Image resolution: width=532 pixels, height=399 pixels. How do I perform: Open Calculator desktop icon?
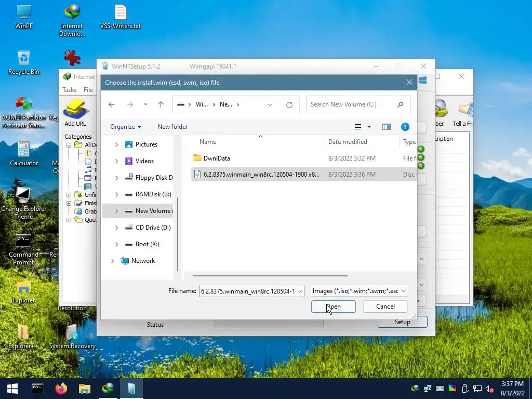click(24, 154)
